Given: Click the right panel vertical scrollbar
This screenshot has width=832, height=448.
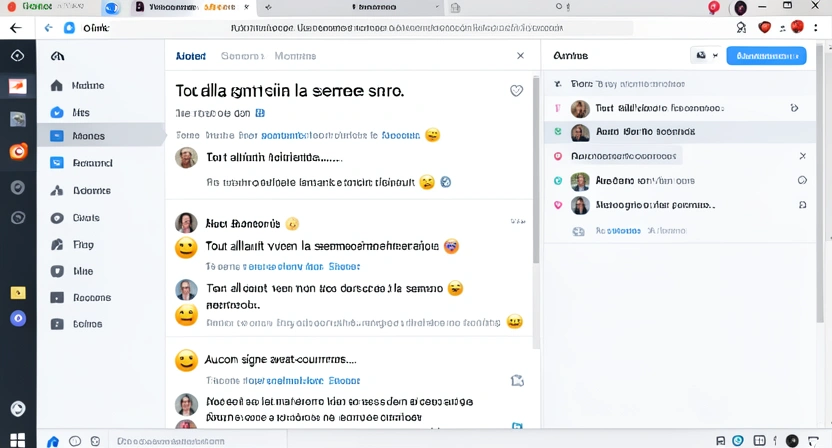Looking at the screenshot, I should [x=820, y=183].
